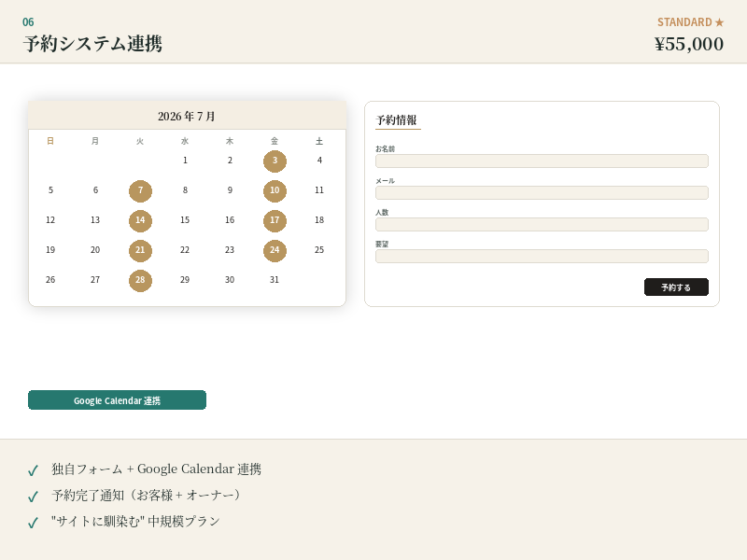Image resolution: width=747 pixels, height=560 pixels.
Task: Click calendar date 9
Action: 230,190
